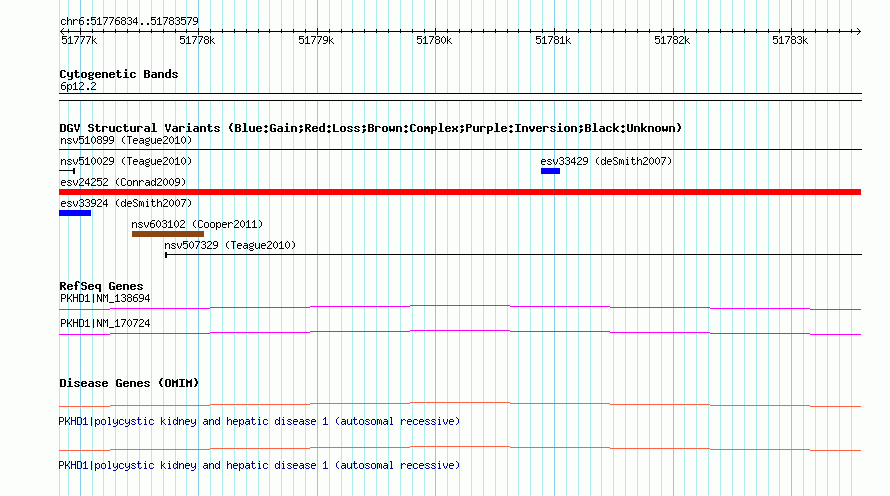
Task: Click the red esv24252 loss bar
Action: tap(460, 192)
